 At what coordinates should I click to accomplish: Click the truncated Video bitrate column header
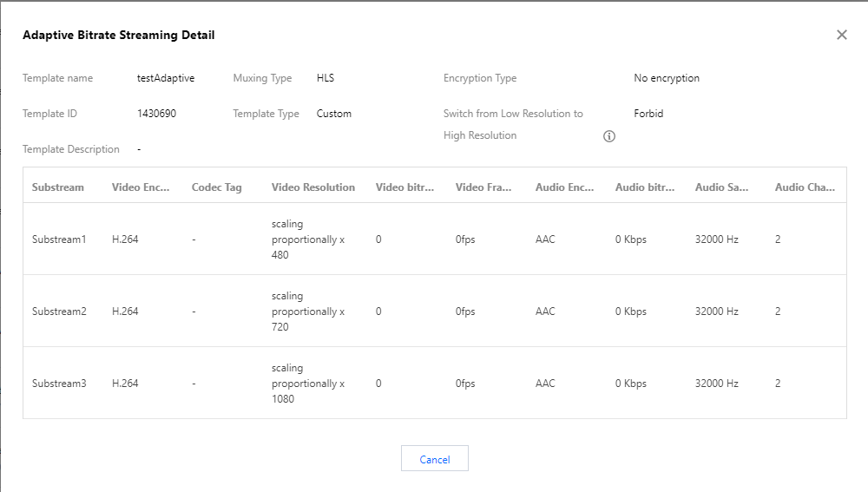coord(405,187)
